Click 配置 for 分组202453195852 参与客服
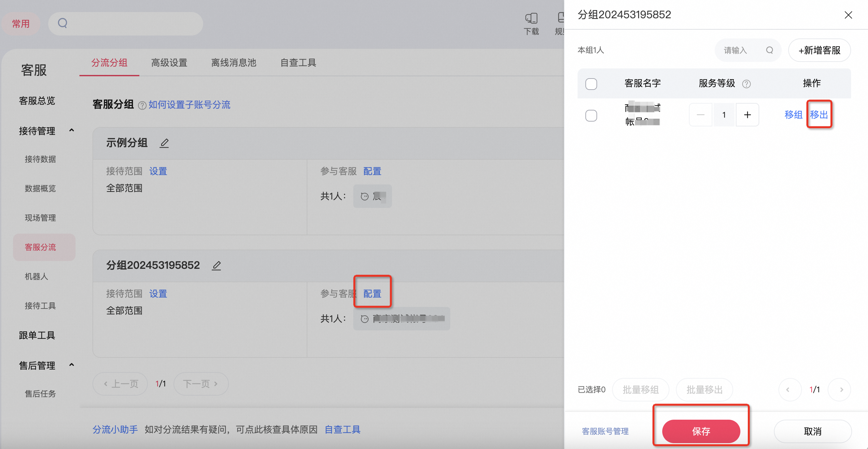 point(372,294)
